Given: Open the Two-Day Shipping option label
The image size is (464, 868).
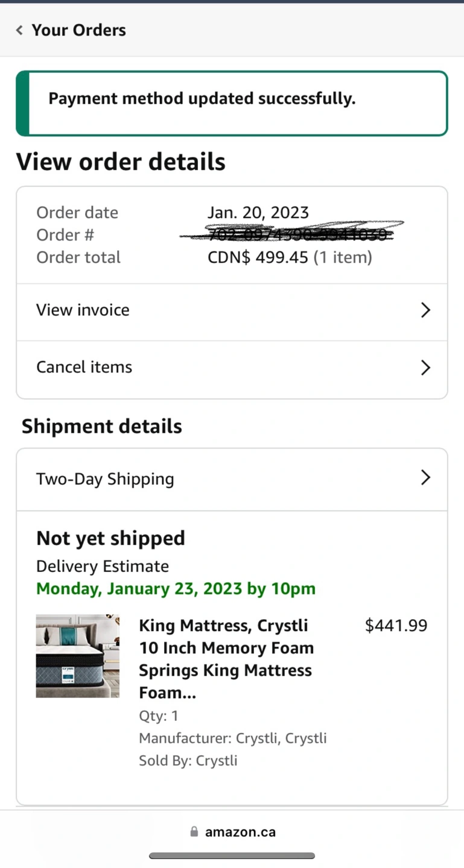Looking at the screenshot, I should (105, 479).
